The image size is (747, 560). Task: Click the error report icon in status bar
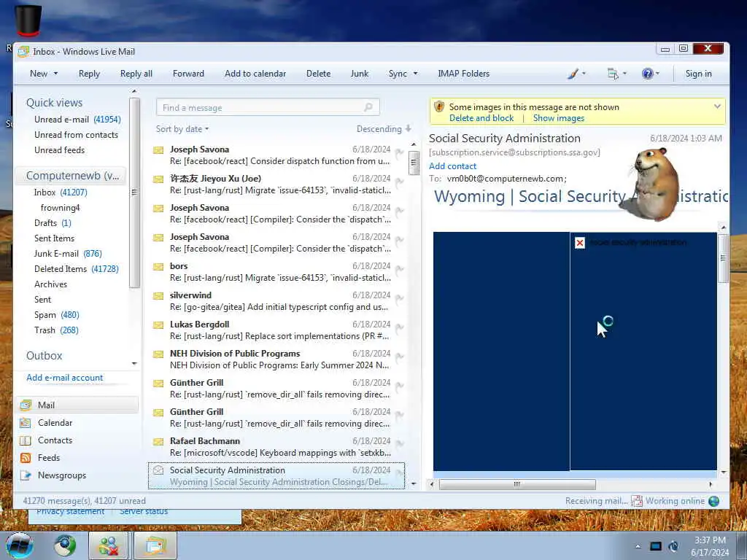(636, 501)
